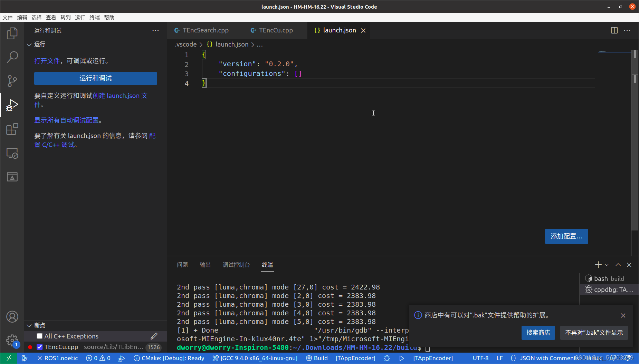The height and width of the screenshot is (364, 639).
Task: Open editor more actions ellipsis
Action: 627,30
